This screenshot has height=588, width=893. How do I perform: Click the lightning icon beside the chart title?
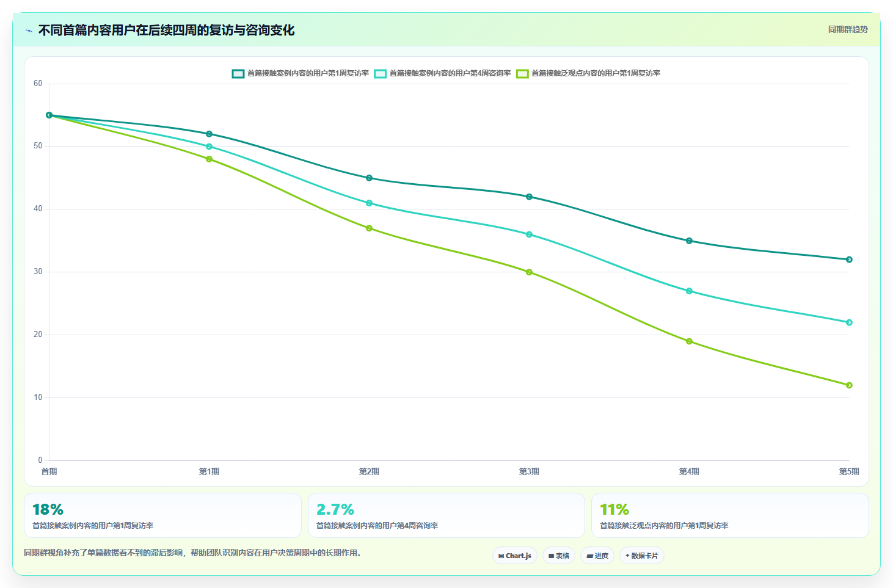[x=29, y=31]
